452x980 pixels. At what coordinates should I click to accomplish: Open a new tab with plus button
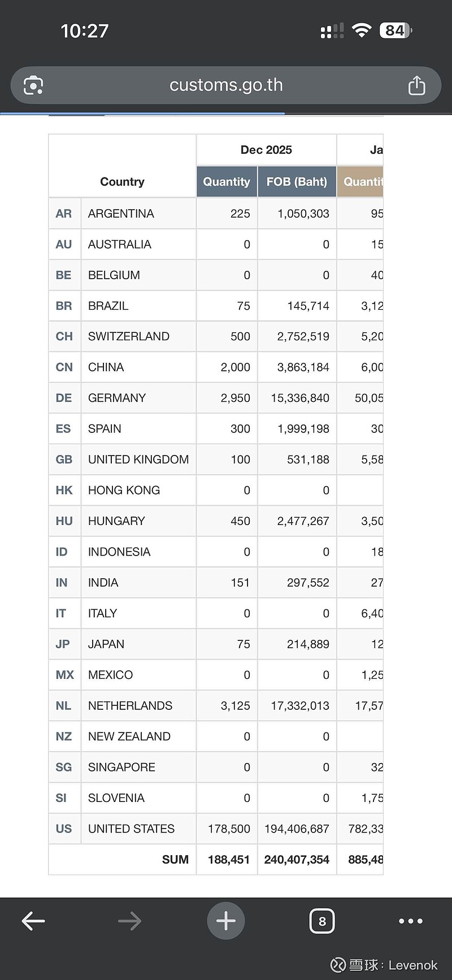coord(226,921)
